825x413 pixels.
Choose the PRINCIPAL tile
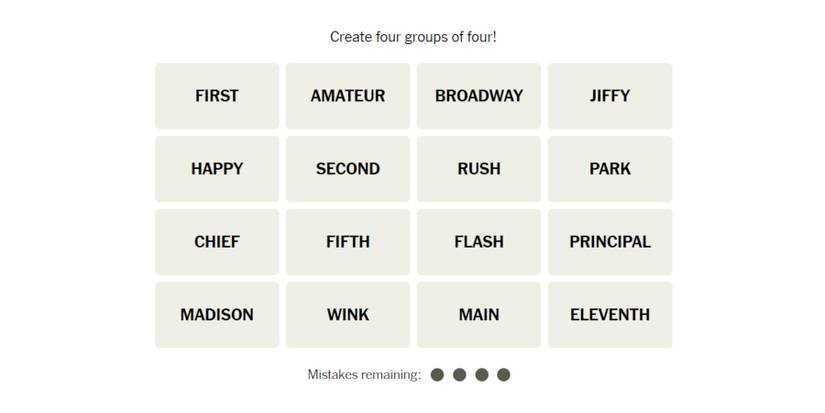tap(610, 242)
